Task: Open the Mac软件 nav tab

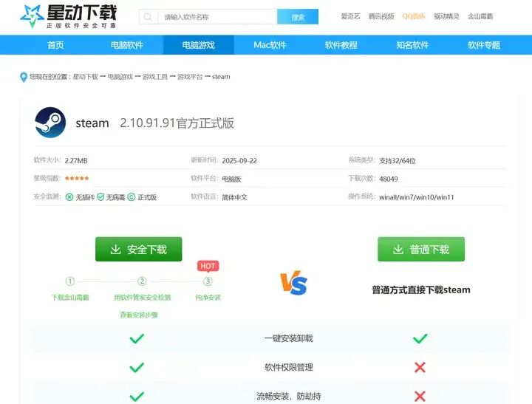Action: click(270, 45)
